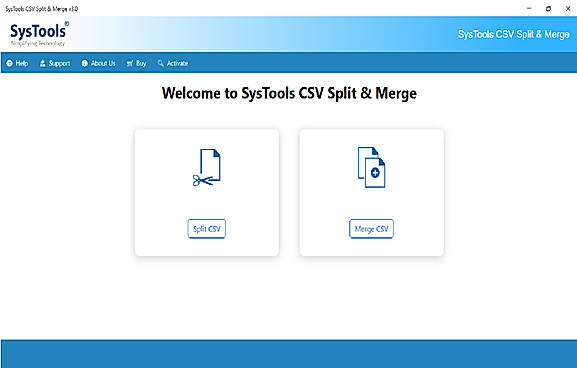This screenshot has width=577, height=368.
Task: Click the Merge CSV button
Action: [371, 229]
